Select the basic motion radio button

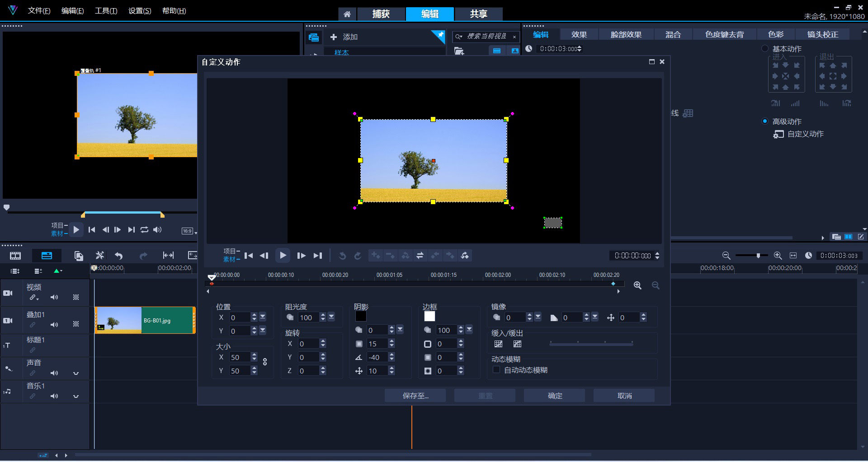coord(765,48)
